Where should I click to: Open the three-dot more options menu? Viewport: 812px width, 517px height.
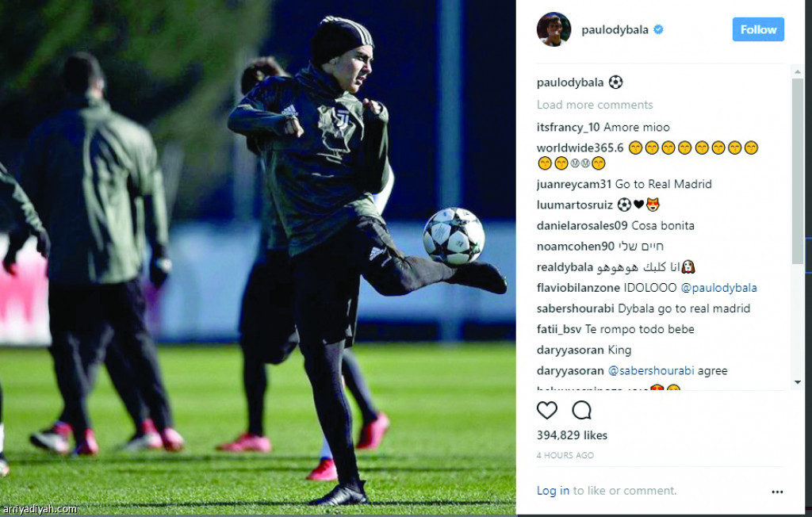coord(777,492)
